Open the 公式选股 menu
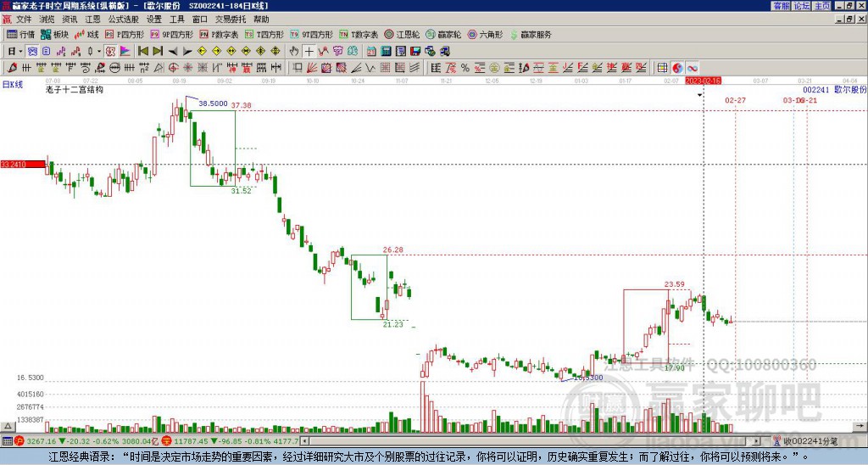The image size is (868, 465). point(124,20)
